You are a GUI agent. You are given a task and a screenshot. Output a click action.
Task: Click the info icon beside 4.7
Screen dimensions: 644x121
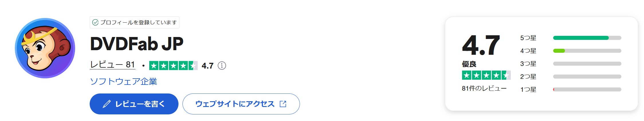pyautogui.click(x=222, y=66)
